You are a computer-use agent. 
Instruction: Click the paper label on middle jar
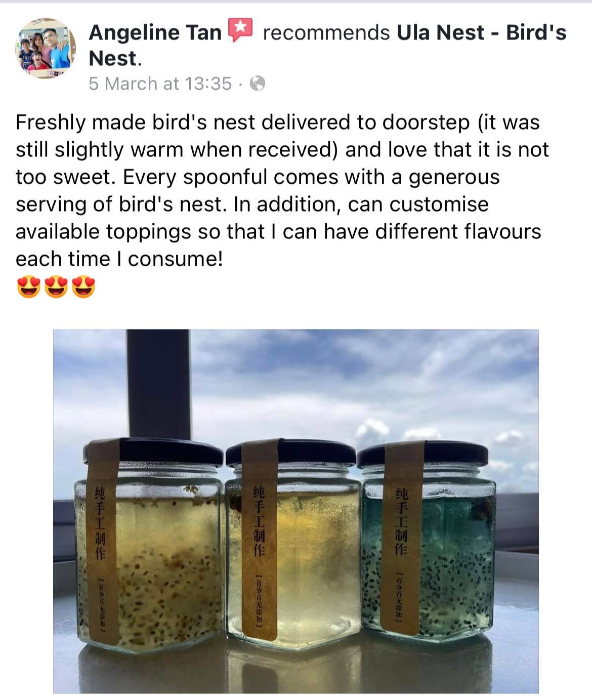tap(259, 547)
